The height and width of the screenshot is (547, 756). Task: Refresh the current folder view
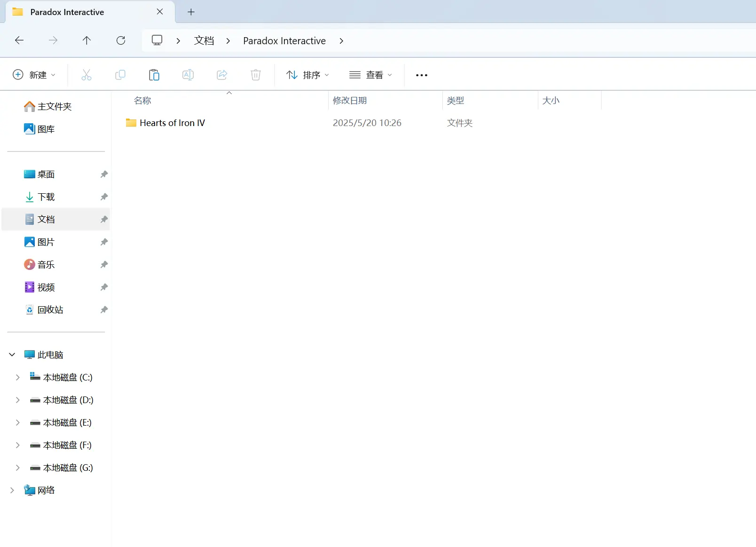coord(121,40)
